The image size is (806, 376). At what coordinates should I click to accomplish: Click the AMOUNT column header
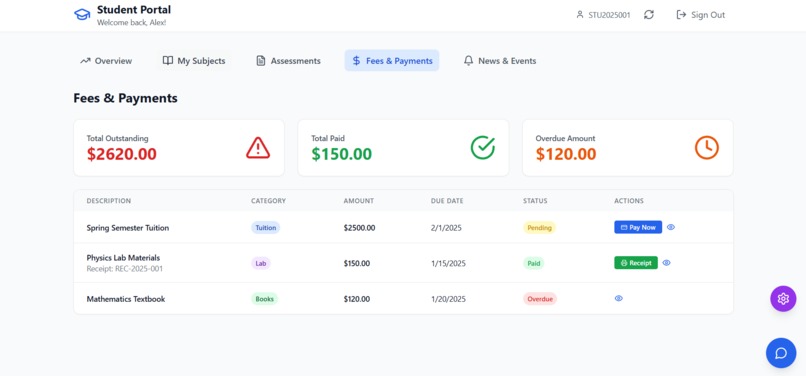[359, 201]
